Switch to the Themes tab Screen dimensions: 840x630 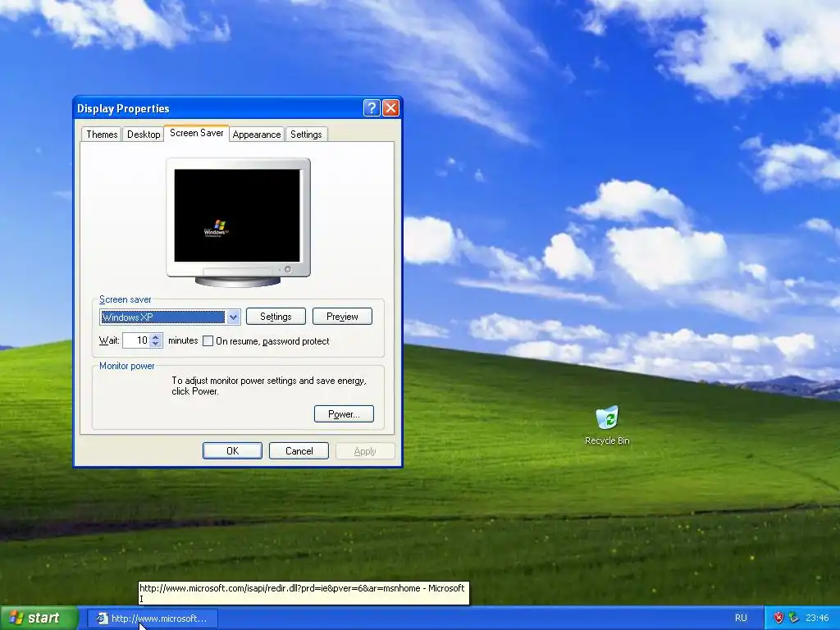102,134
